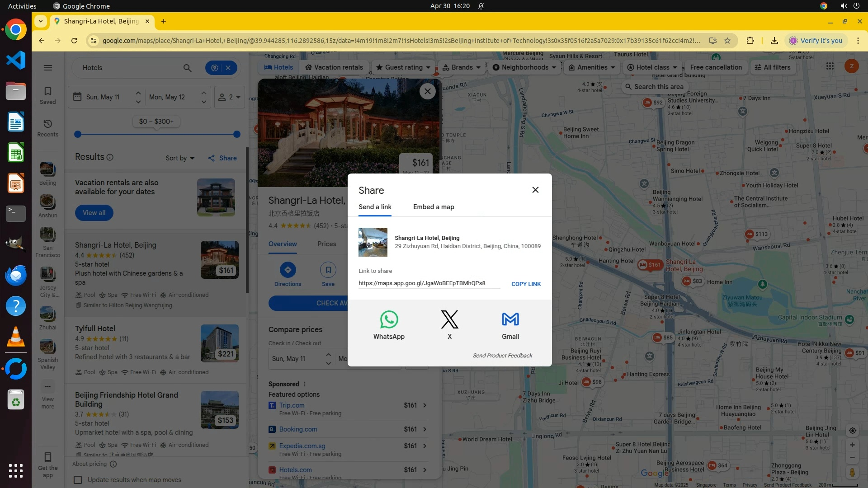This screenshot has width=868, height=488.
Task: Click COPY LINK button
Action: [x=526, y=284]
